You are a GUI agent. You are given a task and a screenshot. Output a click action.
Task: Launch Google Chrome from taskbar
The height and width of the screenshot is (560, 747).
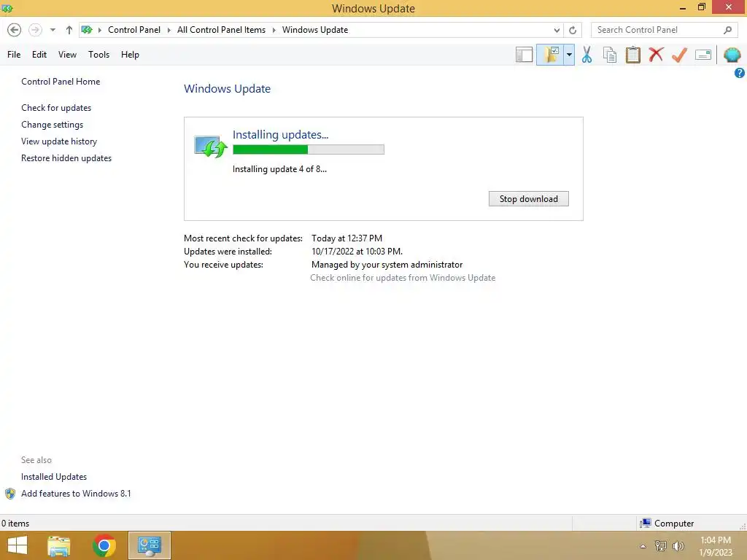[x=104, y=545]
